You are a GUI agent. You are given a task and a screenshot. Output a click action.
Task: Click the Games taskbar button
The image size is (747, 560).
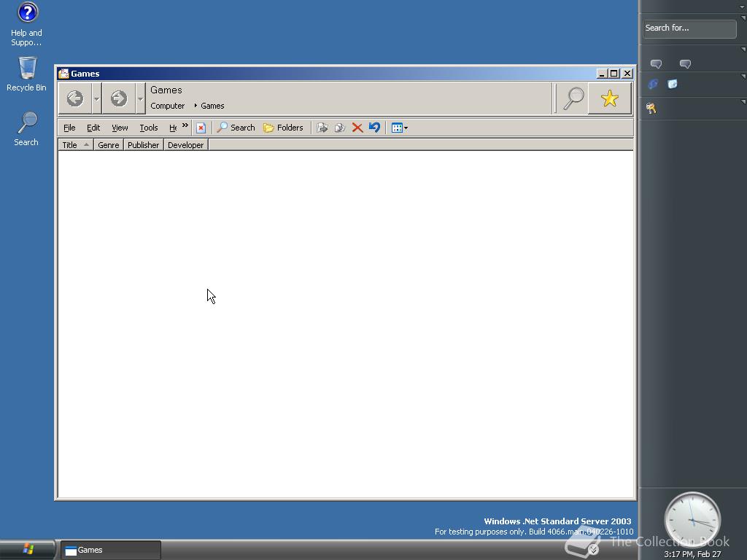pos(111,550)
